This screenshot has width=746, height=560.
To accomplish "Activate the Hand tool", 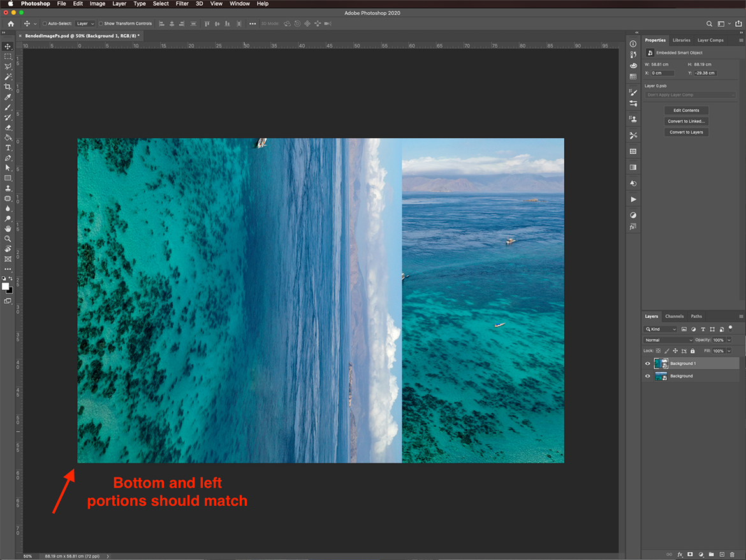I will 8,228.
